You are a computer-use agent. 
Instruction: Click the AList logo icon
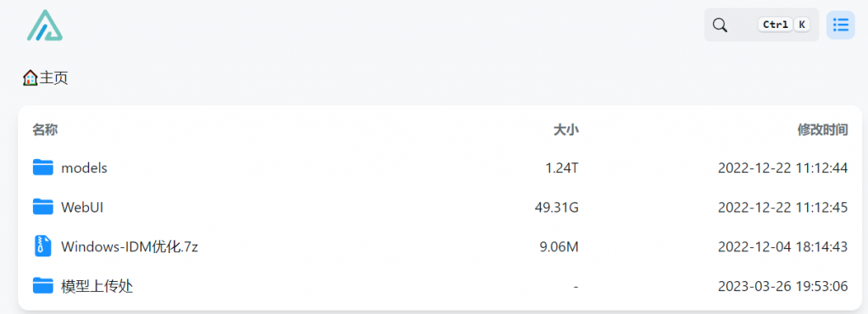coord(45,25)
